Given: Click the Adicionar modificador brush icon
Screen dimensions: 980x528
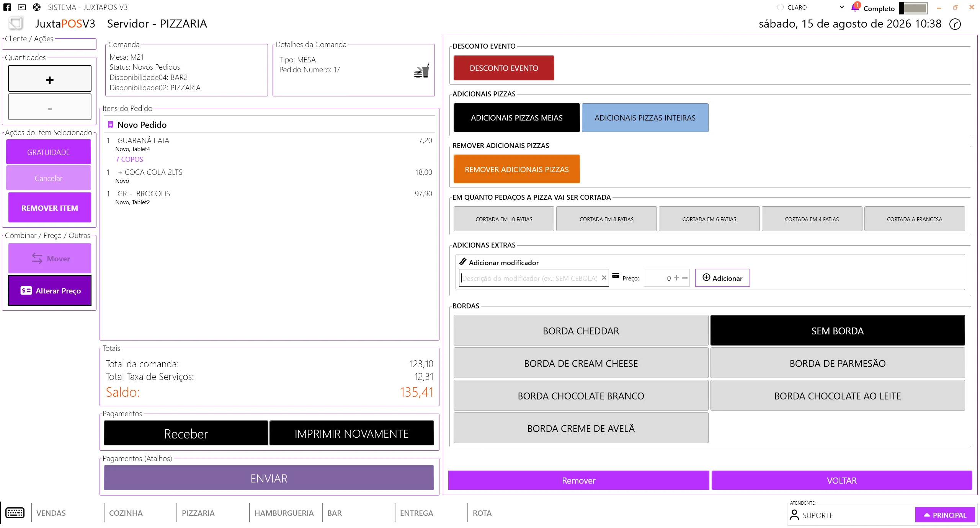Looking at the screenshot, I should pyautogui.click(x=463, y=262).
